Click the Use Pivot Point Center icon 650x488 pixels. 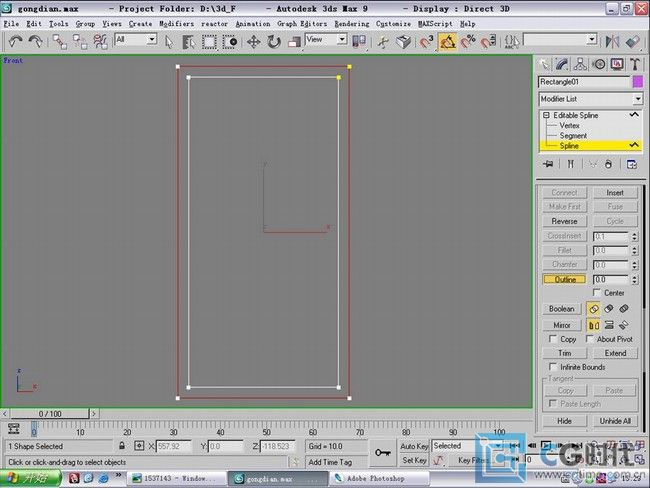pos(359,41)
